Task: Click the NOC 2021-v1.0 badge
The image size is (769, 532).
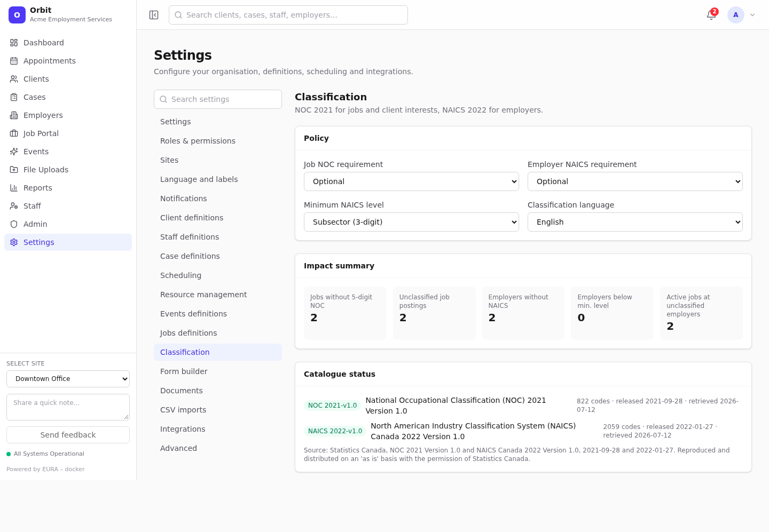Action: coord(332,406)
